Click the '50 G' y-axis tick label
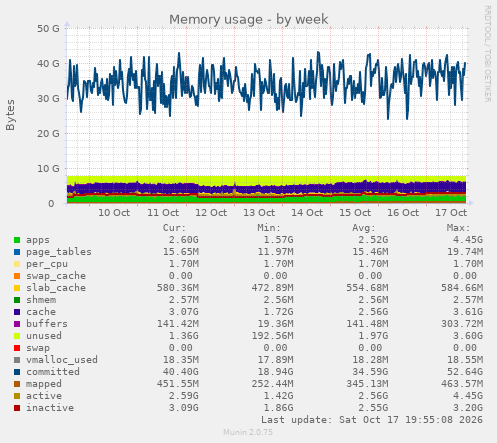The image size is (497, 443). (x=48, y=29)
